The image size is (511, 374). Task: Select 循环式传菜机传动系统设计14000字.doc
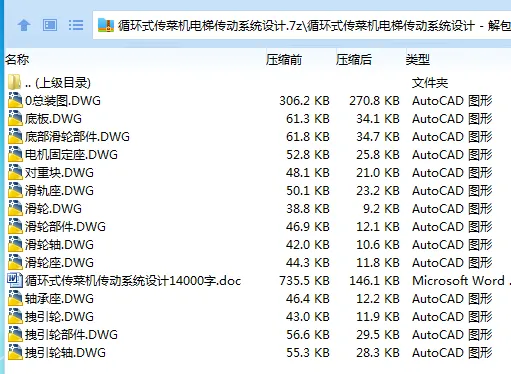[133, 281]
